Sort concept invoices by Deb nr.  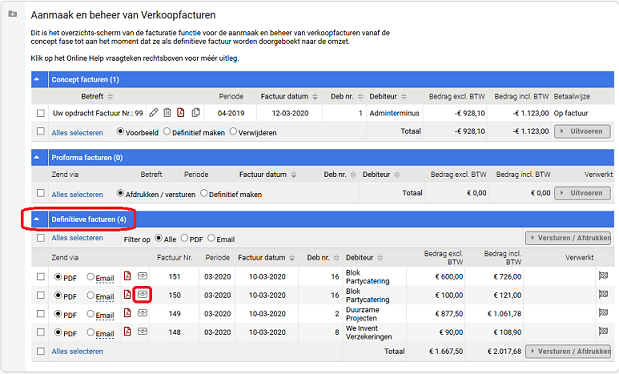point(360,97)
